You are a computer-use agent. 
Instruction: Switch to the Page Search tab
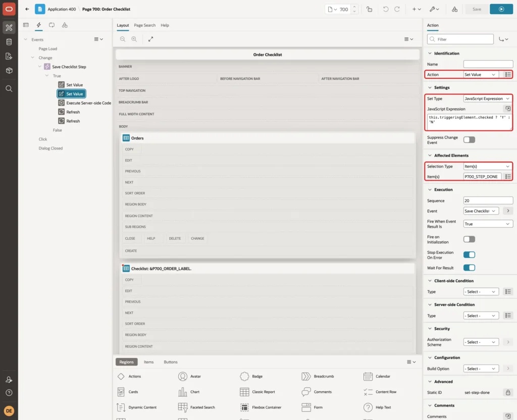coord(144,25)
